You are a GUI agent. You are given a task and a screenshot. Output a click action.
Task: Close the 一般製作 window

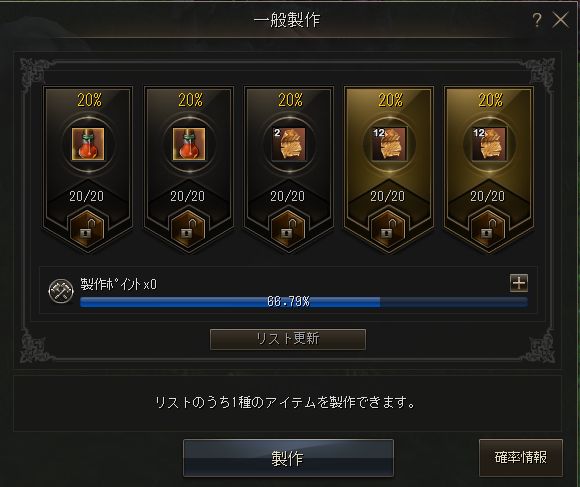(x=561, y=20)
